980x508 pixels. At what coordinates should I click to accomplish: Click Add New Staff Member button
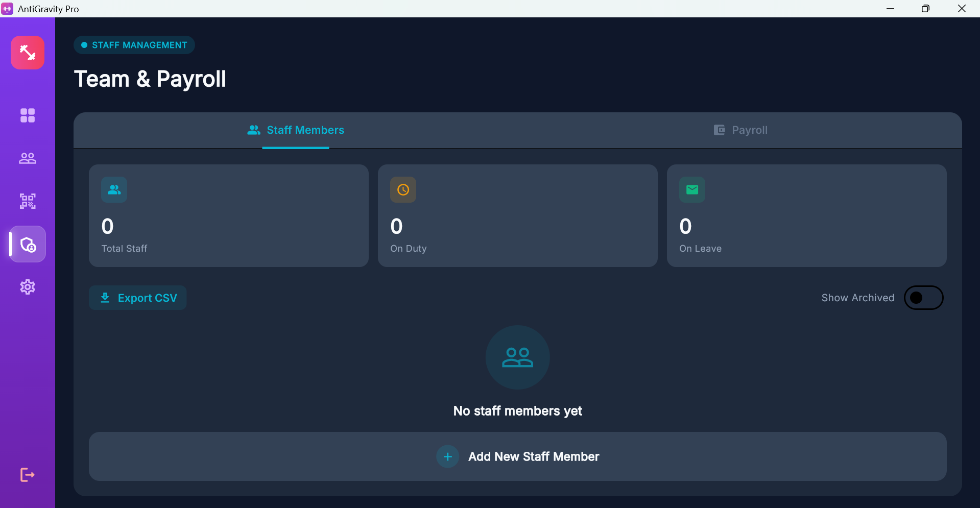pyautogui.click(x=533, y=456)
